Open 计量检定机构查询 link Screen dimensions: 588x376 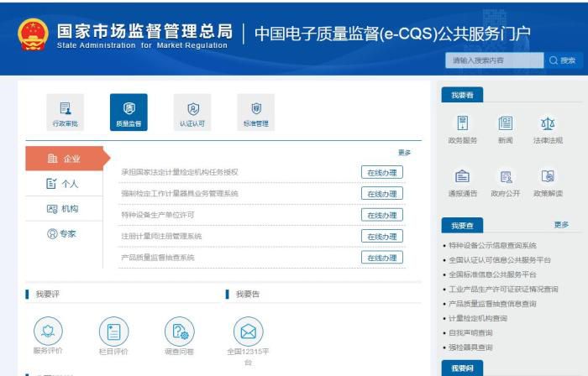pyautogui.click(x=478, y=318)
